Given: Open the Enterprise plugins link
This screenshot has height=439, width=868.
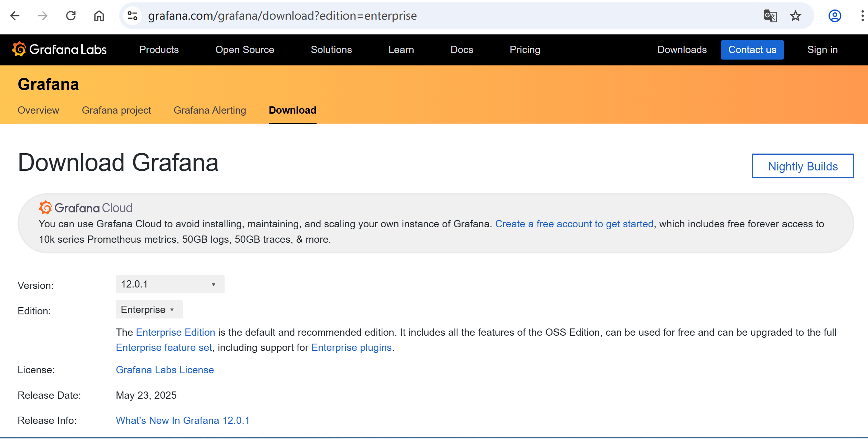Looking at the screenshot, I should point(351,347).
